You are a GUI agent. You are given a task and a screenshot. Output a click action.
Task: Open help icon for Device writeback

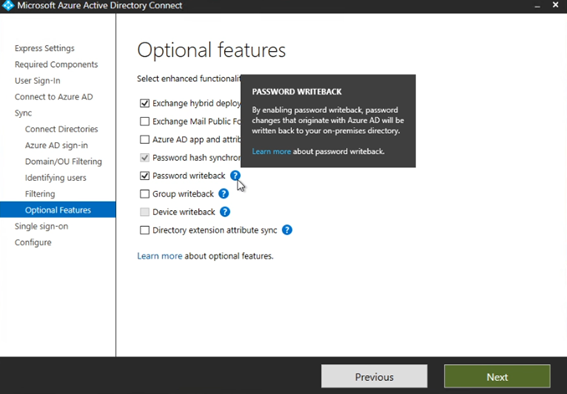point(225,212)
